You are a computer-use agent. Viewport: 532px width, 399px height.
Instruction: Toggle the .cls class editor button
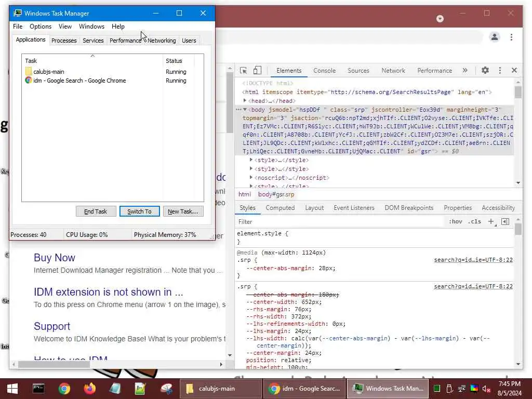474,221
